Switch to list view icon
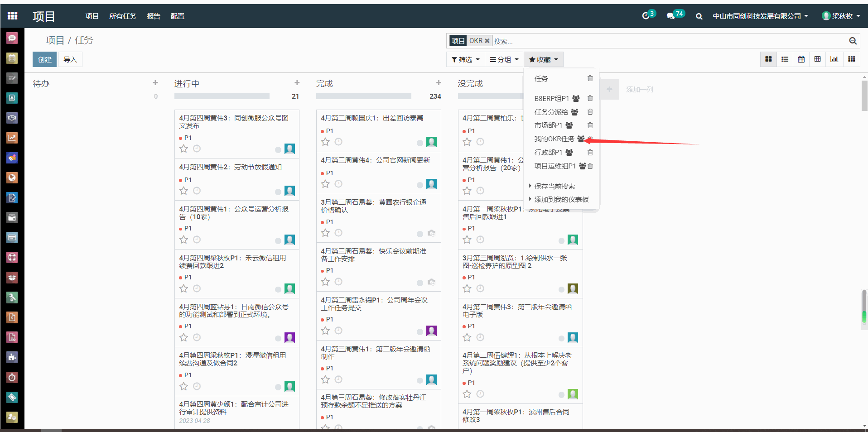868x432 pixels. click(785, 59)
